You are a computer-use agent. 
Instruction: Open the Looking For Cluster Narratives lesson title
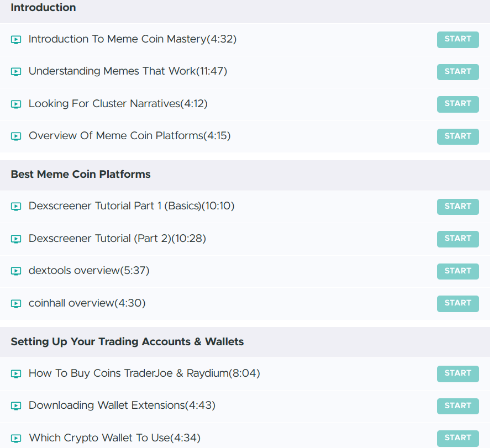coord(118,104)
